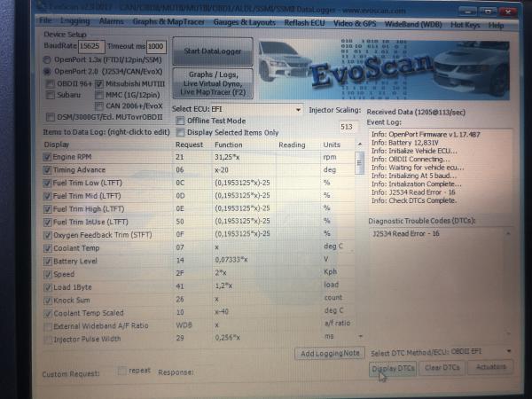This screenshot has height=399, width=532.
Task: Click the EvoScan banner image
Action: coord(383,70)
